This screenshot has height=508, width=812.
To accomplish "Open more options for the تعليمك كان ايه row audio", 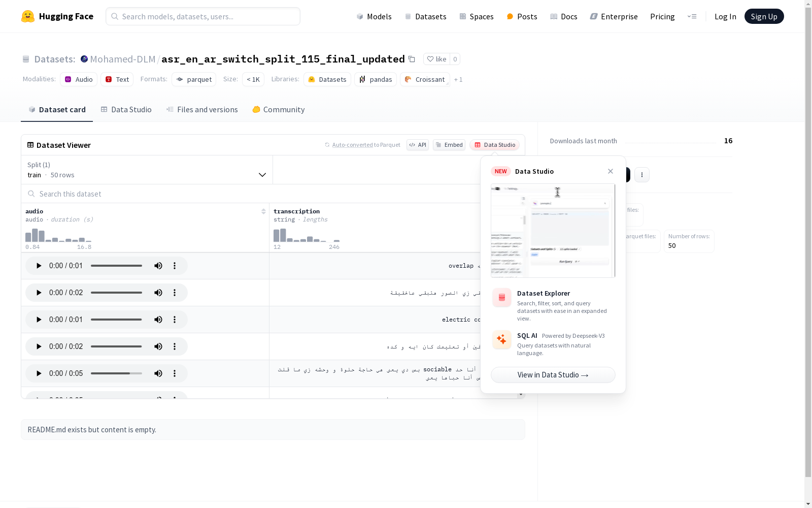I will [175, 346].
